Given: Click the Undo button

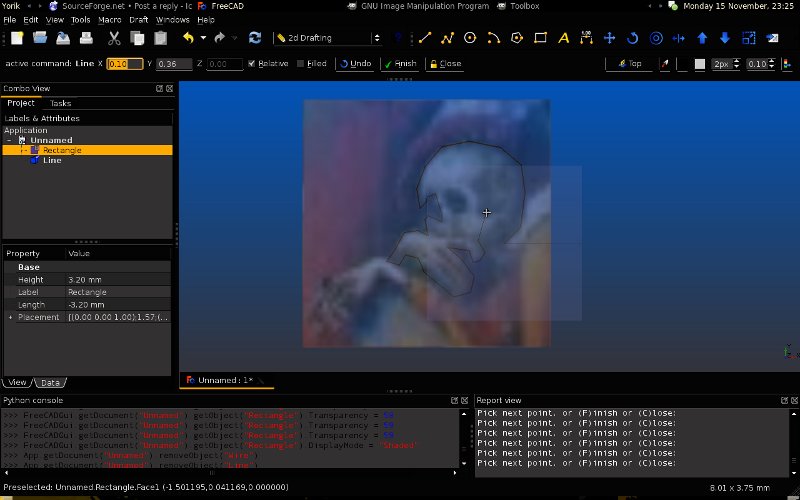Looking at the screenshot, I should click(355, 64).
